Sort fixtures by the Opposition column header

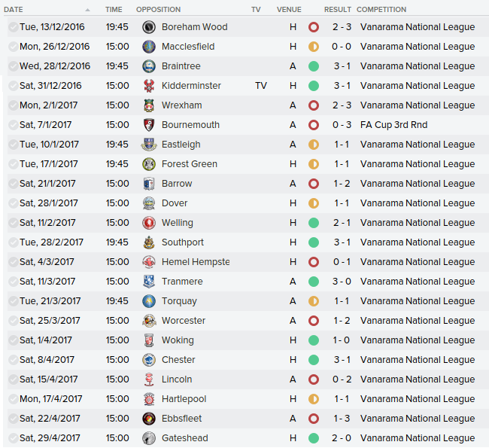pyautogui.click(x=158, y=10)
